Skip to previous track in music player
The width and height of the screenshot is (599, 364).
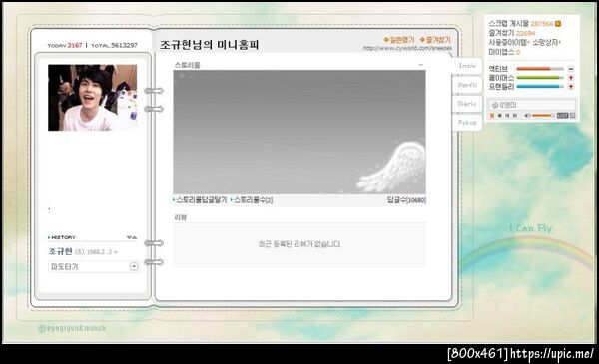click(x=507, y=115)
